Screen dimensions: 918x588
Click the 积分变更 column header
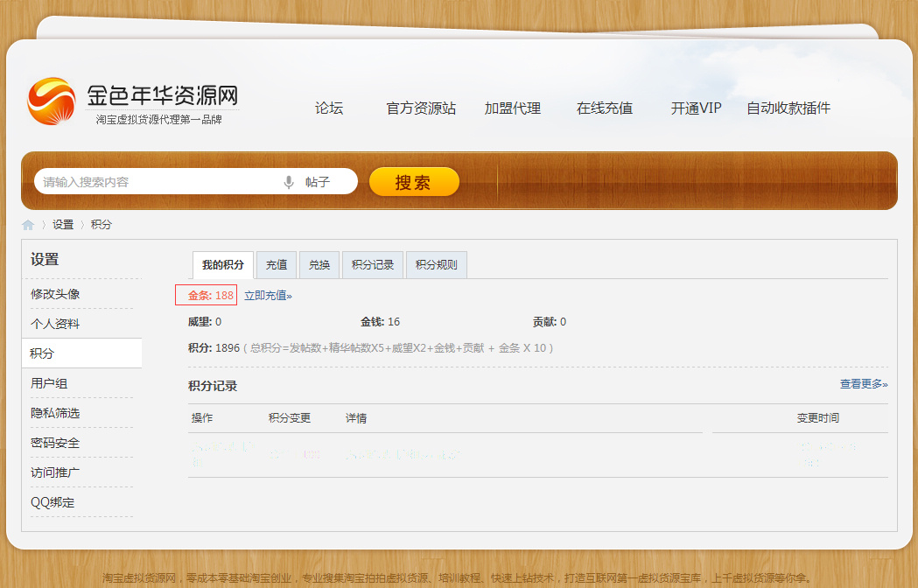(x=289, y=418)
